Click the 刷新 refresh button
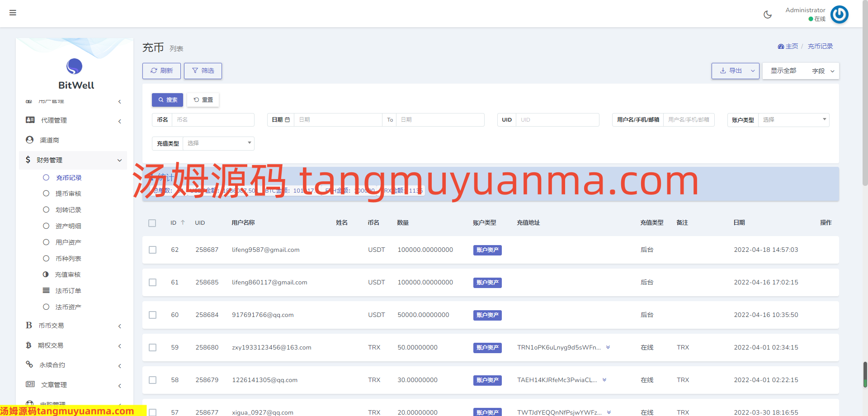 [x=161, y=71]
